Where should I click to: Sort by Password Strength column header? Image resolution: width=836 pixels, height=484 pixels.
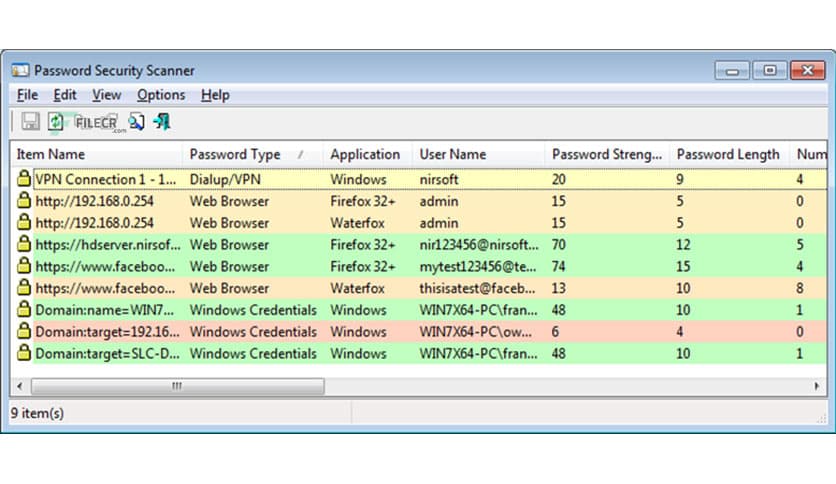pos(607,155)
